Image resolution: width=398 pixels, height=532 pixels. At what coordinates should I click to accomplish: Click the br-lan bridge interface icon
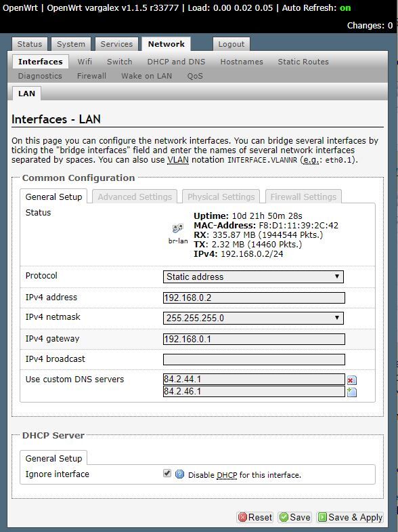[178, 228]
